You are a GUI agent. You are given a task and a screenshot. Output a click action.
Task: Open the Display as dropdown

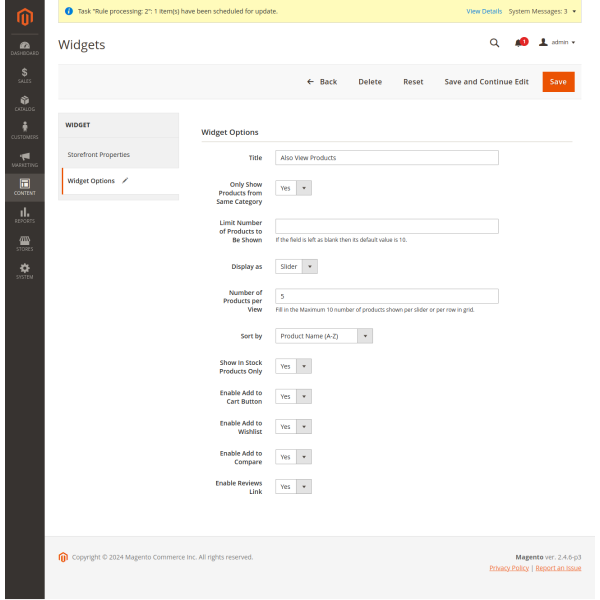pos(296,267)
